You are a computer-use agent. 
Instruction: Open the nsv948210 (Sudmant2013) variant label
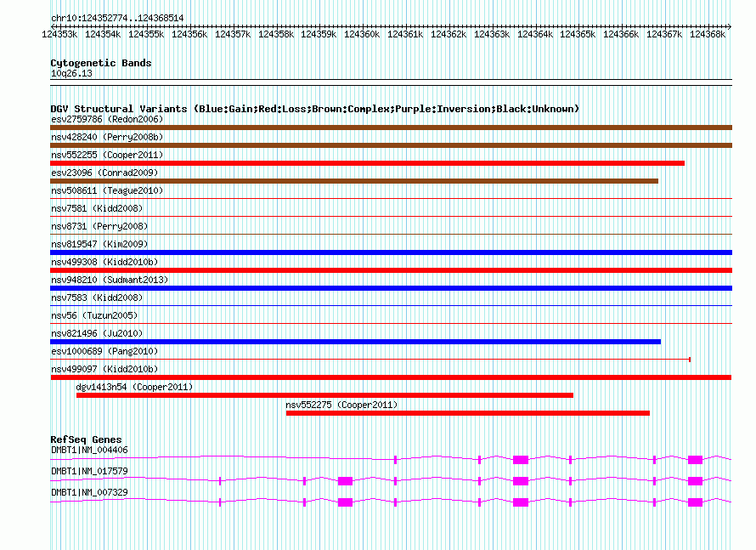[110, 280]
